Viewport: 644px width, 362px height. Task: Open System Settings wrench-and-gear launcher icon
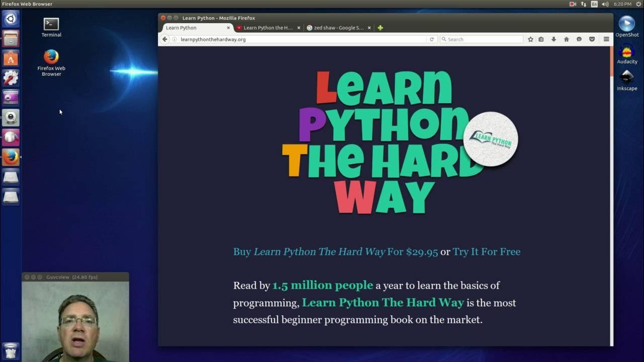coord(11,78)
